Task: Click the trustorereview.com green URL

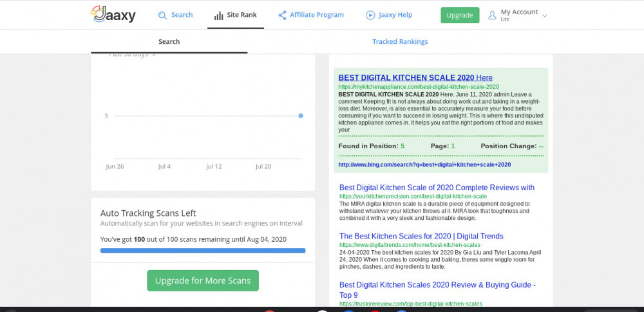Action: click(411, 304)
